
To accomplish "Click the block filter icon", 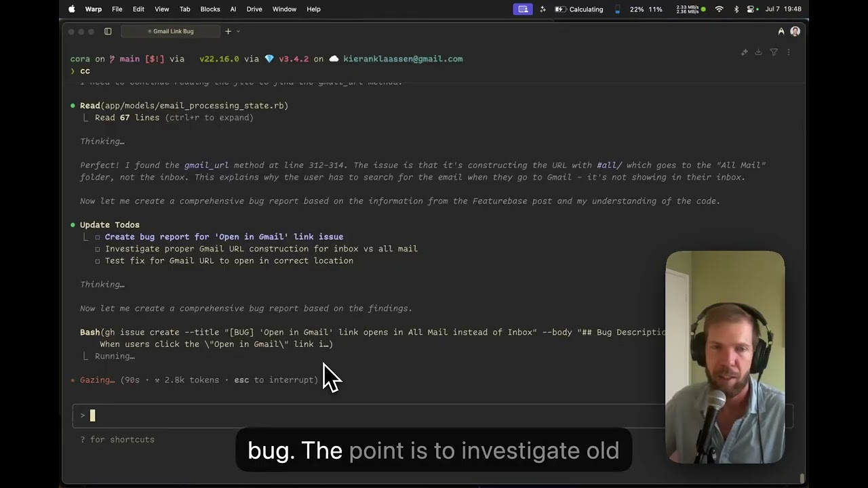I will (x=774, y=52).
